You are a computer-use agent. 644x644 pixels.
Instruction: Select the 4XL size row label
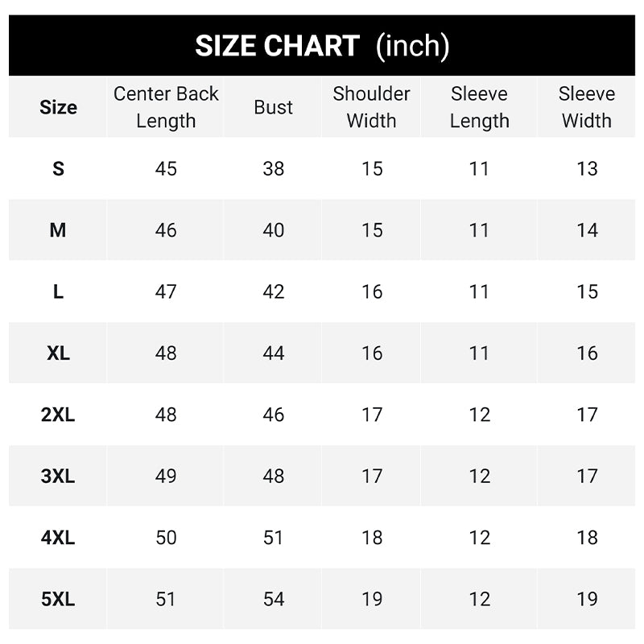[x=58, y=537]
